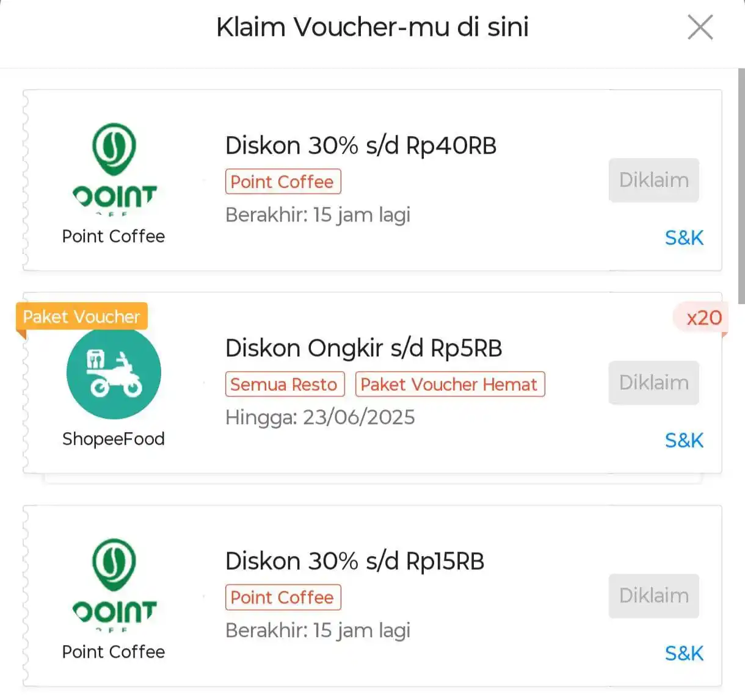Open the Diskon 30% s/d Rp40RB voucher title
Screen dimensions: 745x700
point(361,146)
